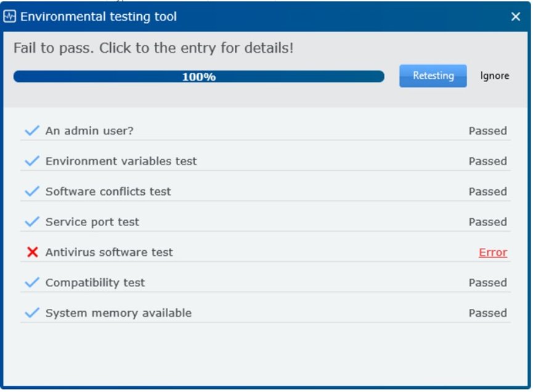Image resolution: width=533 pixels, height=392 pixels.
Task: Click the checkmark next to An admin user?
Action: pos(32,130)
